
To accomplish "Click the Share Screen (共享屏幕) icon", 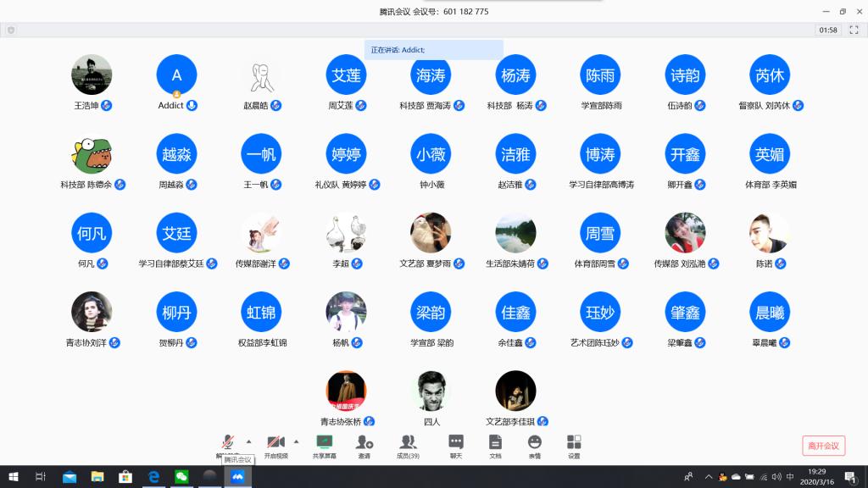I will (x=324, y=444).
